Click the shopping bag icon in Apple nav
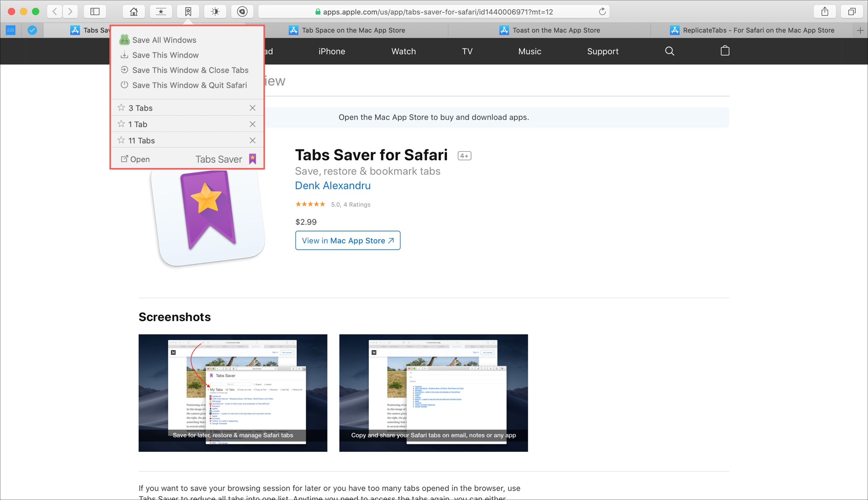Image resolution: width=868 pixels, height=500 pixels. click(725, 51)
